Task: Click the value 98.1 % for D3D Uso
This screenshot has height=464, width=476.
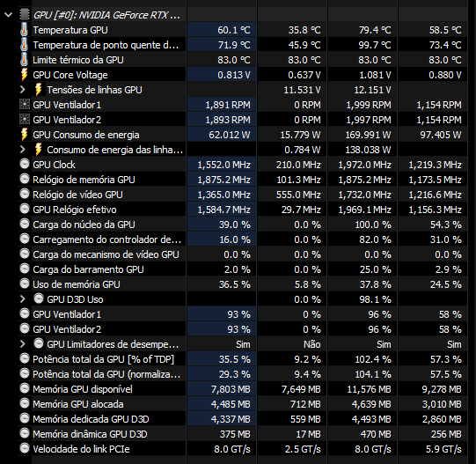Action: tap(375, 299)
